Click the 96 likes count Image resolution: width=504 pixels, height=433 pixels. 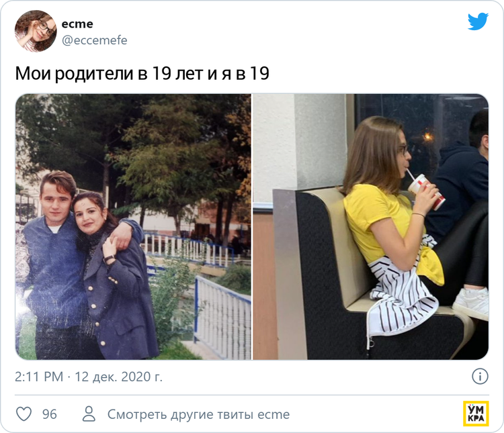[50, 414]
